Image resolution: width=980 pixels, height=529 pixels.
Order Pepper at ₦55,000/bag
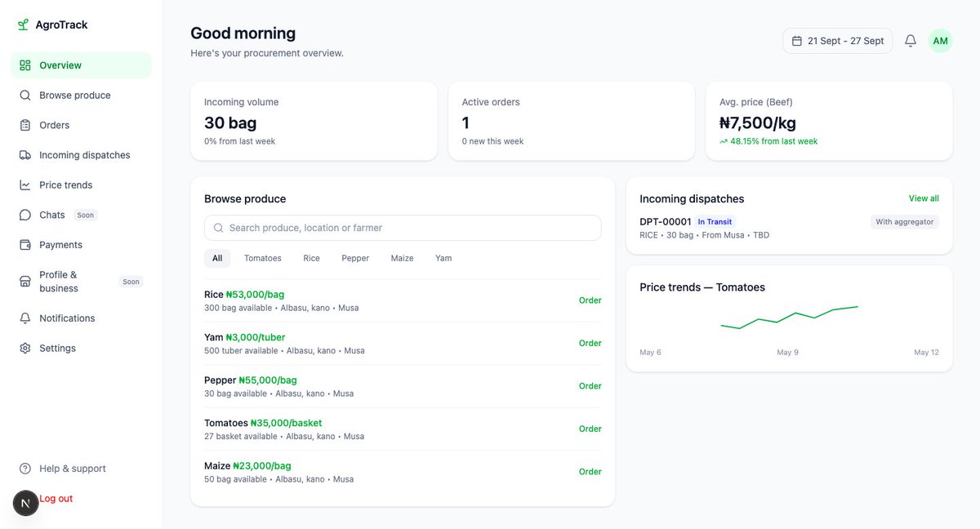point(590,386)
